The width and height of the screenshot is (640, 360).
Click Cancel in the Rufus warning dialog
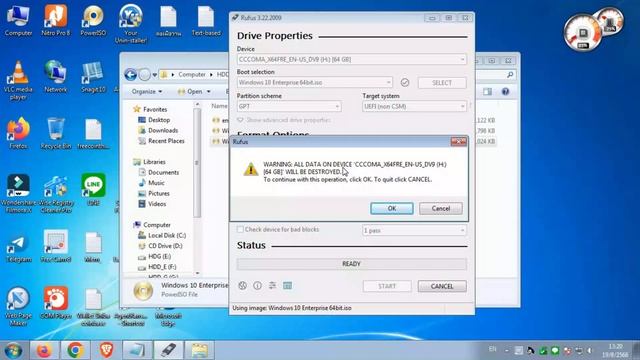[440, 208]
